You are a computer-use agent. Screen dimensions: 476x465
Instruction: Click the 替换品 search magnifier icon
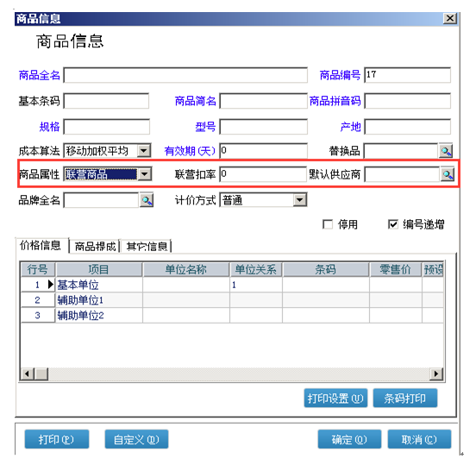(x=446, y=151)
